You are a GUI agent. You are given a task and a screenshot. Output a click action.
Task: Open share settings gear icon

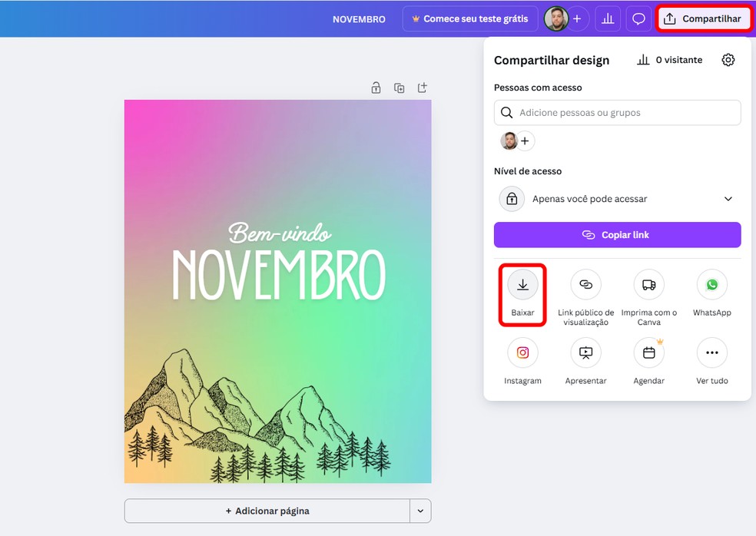tap(728, 60)
